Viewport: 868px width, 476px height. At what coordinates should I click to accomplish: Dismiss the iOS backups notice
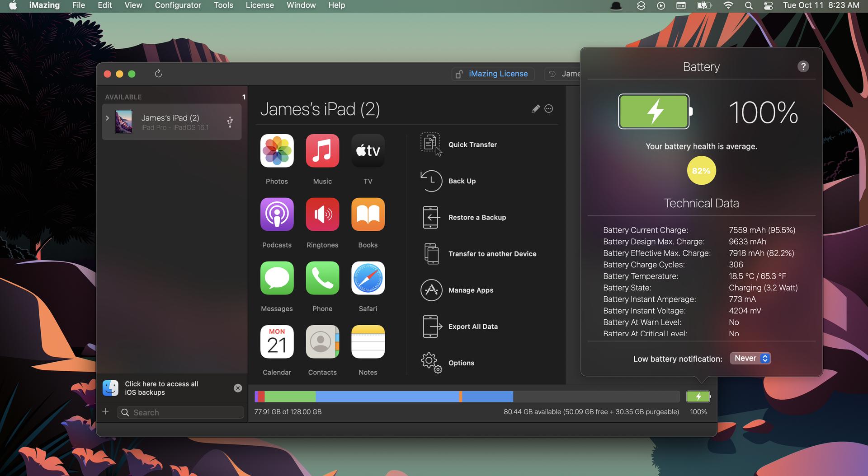238,388
